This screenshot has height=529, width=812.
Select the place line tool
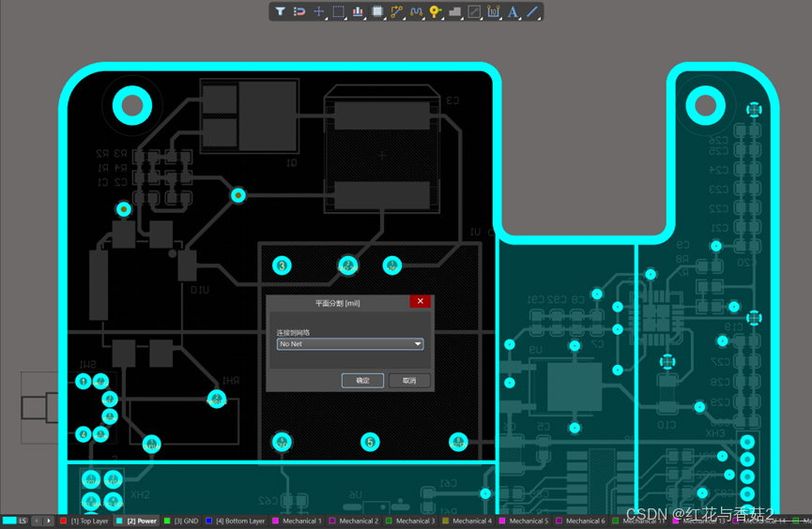coord(532,11)
